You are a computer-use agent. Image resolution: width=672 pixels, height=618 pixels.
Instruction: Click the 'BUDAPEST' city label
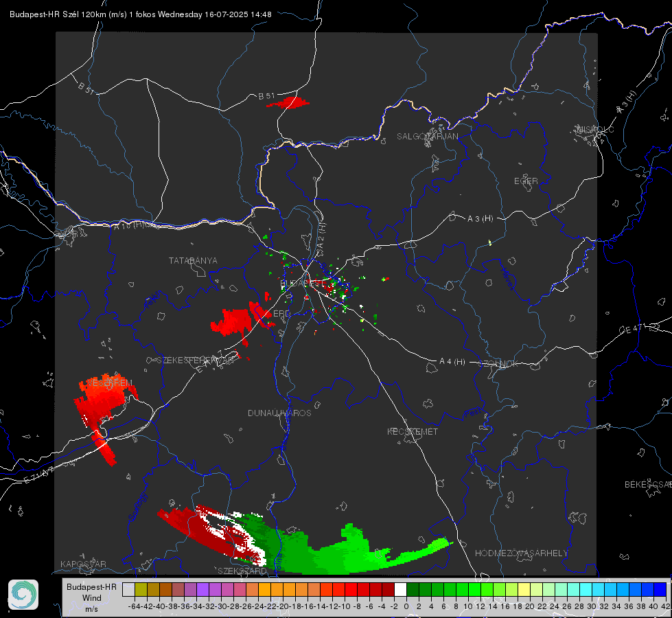302,283
